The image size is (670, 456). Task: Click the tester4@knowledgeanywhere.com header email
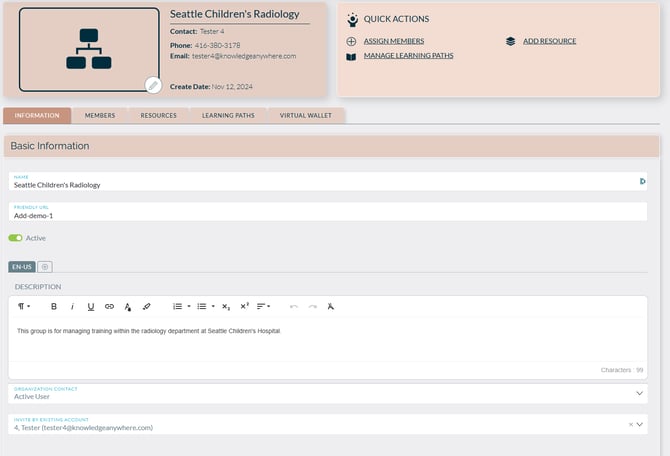244,56
